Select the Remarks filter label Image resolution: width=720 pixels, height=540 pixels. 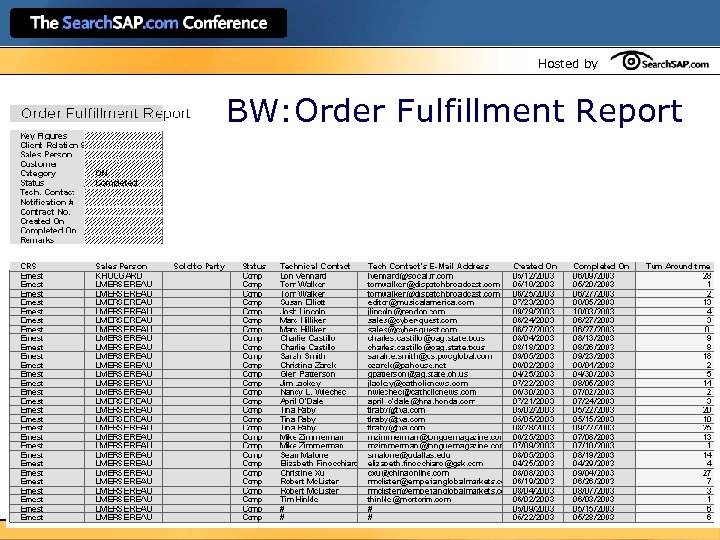point(37,240)
